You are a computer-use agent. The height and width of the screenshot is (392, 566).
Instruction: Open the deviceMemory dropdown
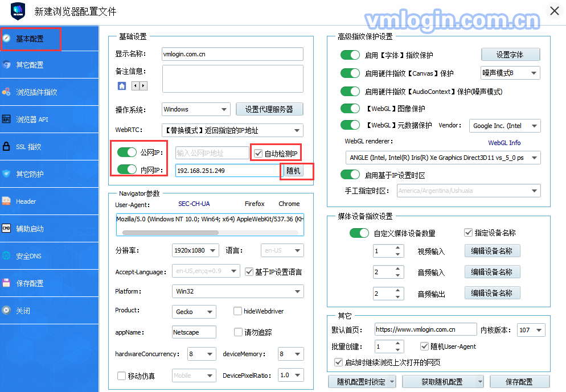click(291, 354)
